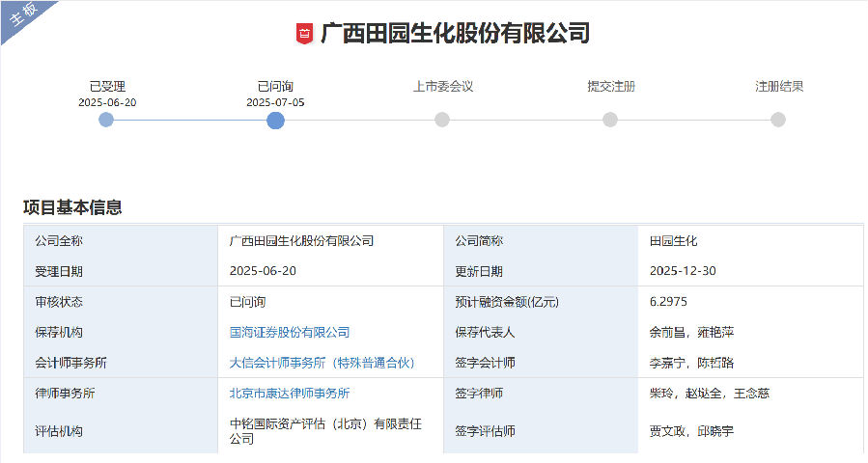Click the 2025-12-30 update date value
This screenshot has width=868, height=463.
click(x=683, y=271)
